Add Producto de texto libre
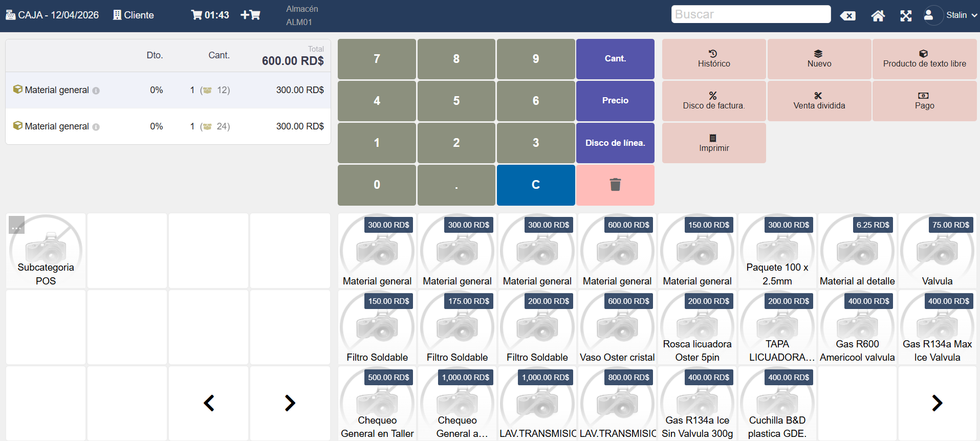The height and width of the screenshot is (441, 980). tap(924, 59)
